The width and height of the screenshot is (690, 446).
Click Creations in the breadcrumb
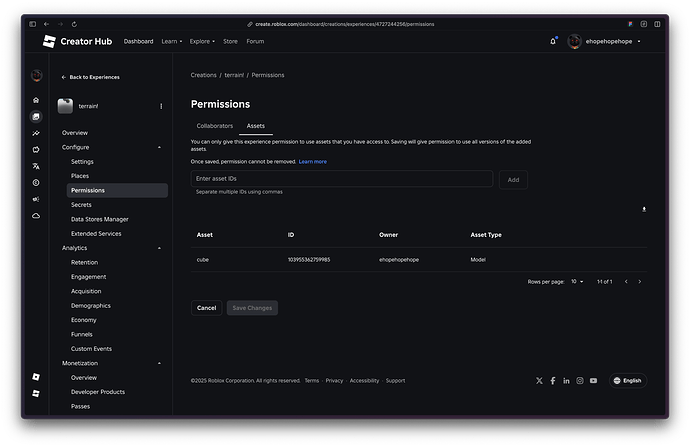pyautogui.click(x=203, y=75)
